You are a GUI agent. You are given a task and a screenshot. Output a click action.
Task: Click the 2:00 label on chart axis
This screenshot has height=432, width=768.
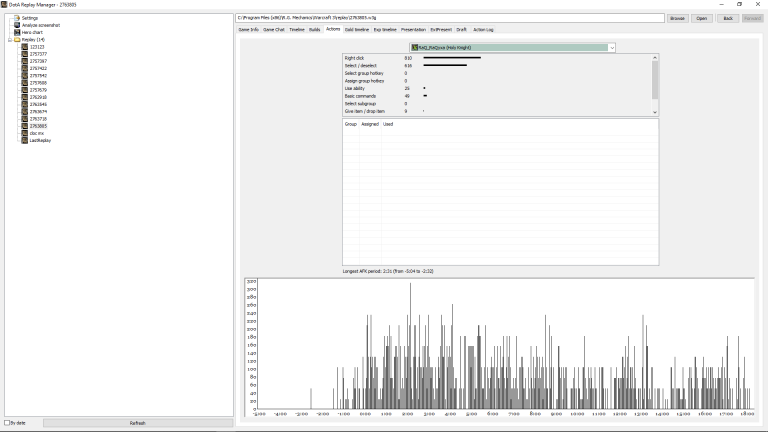[x=407, y=414]
